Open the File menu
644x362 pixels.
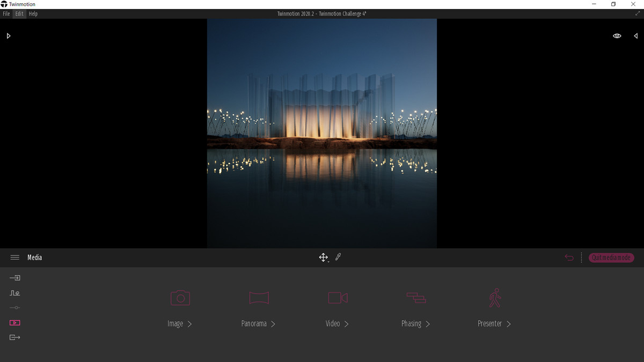pyautogui.click(x=6, y=14)
